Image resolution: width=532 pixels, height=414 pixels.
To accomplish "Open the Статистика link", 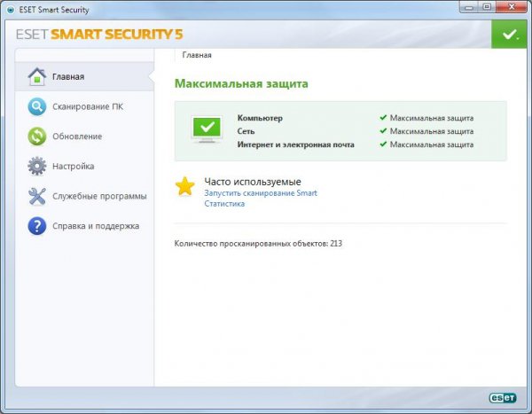I will 224,204.
